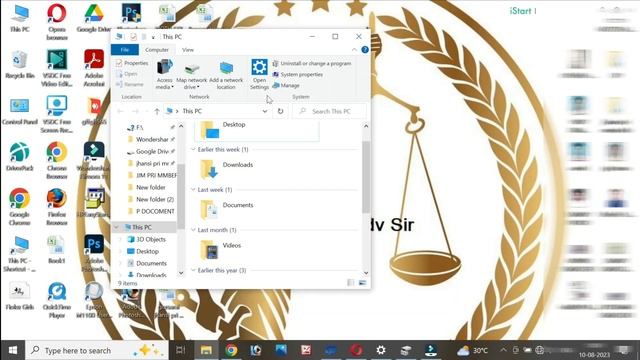Open the address bar history dropdown

pyautogui.click(x=264, y=111)
